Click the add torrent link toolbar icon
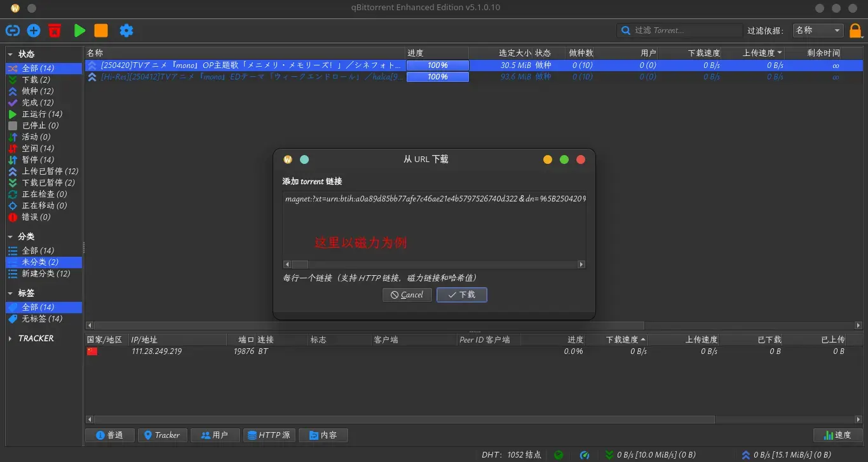The image size is (868, 462). tap(13, 30)
